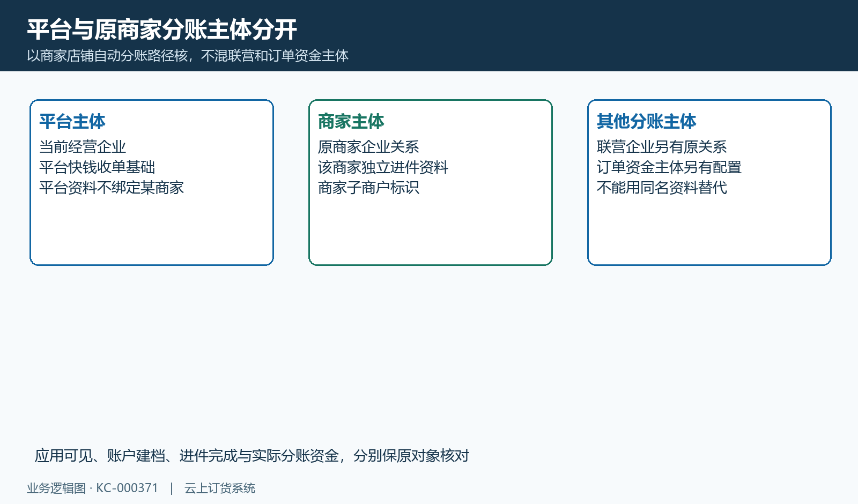This screenshot has width=858, height=504.
Task: Select the line 平台资料不绑定某商家
Action: coord(112,188)
